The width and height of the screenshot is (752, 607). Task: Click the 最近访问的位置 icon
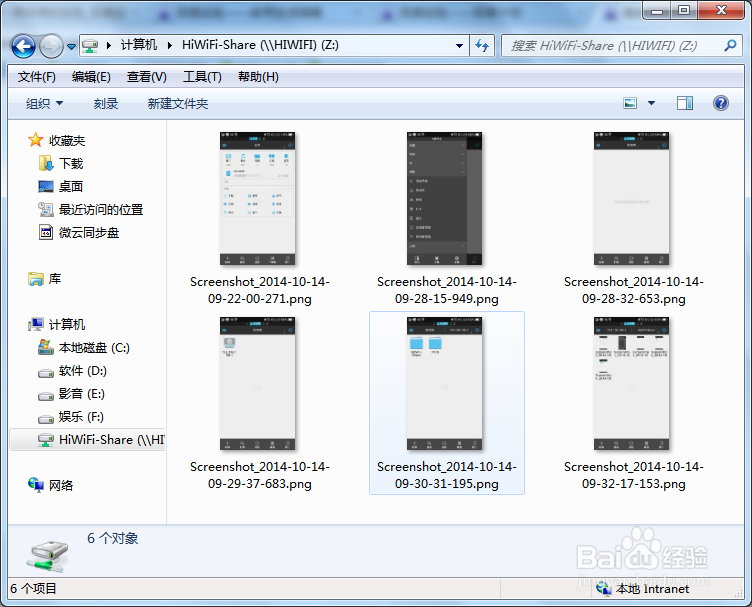coord(46,209)
